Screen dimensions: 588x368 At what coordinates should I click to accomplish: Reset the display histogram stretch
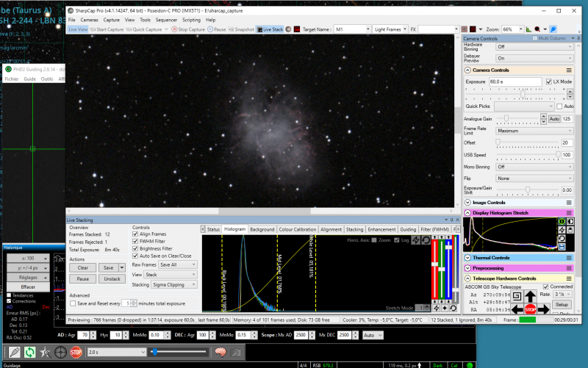coord(562,238)
